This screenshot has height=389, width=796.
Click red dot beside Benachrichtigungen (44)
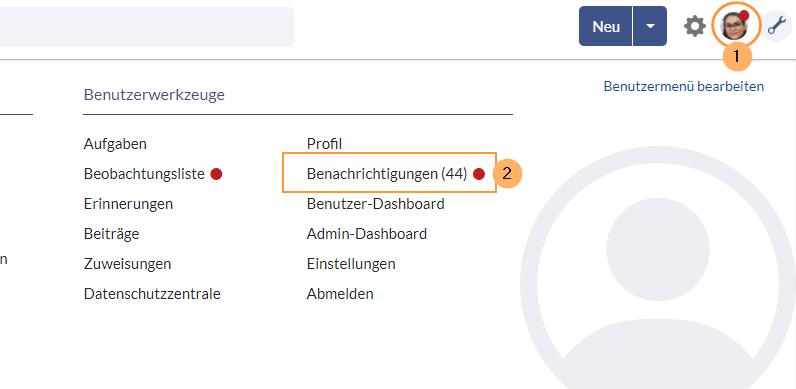(x=479, y=174)
